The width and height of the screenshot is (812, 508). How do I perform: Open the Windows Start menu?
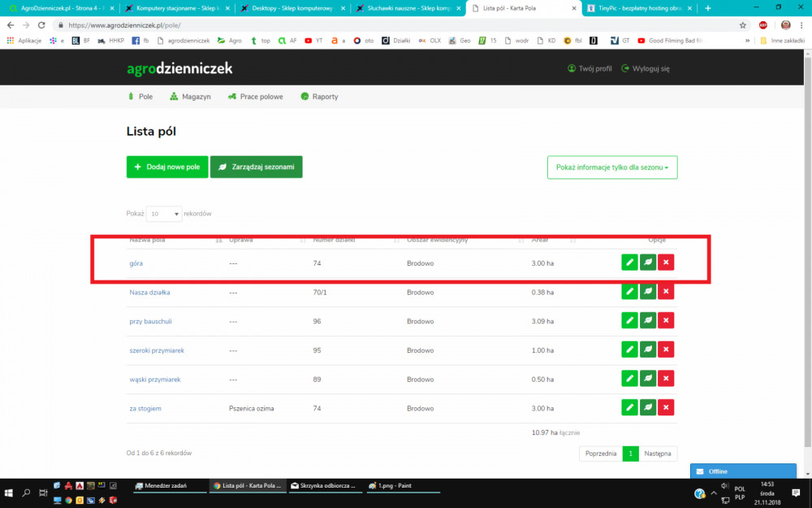pos(10,493)
